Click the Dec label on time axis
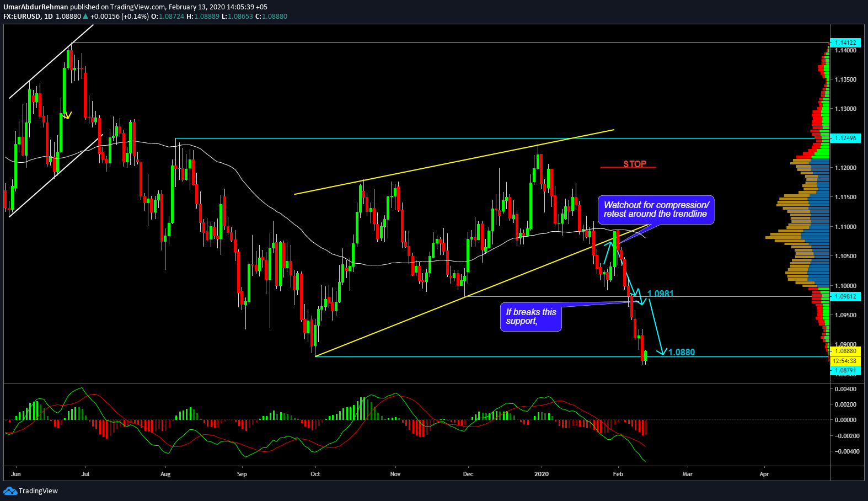This screenshot has width=868, height=501. pyautogui.click(x=468, y=474)
